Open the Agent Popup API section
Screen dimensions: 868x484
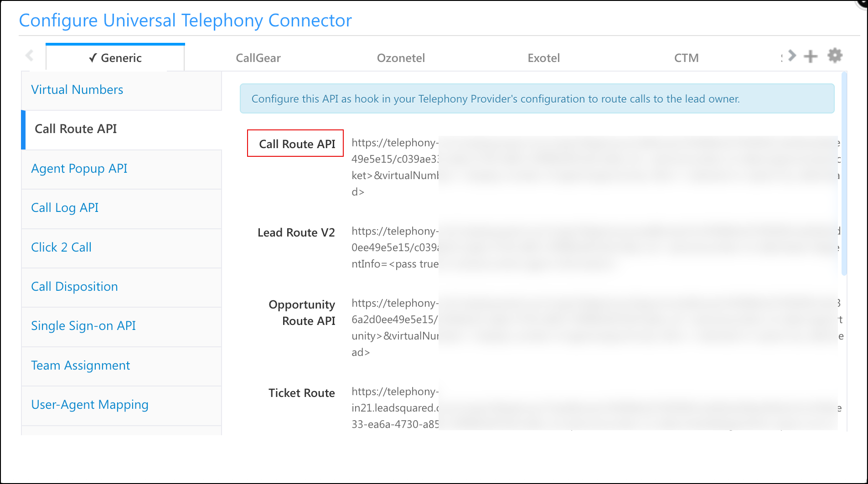tap(79, 168)
